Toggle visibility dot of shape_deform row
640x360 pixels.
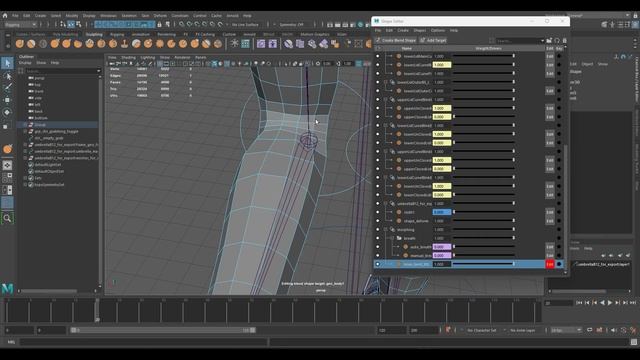click(x=378, y=221)
